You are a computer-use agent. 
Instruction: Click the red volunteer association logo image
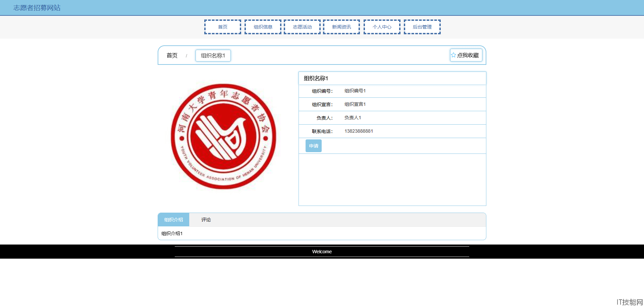(223, 136)
